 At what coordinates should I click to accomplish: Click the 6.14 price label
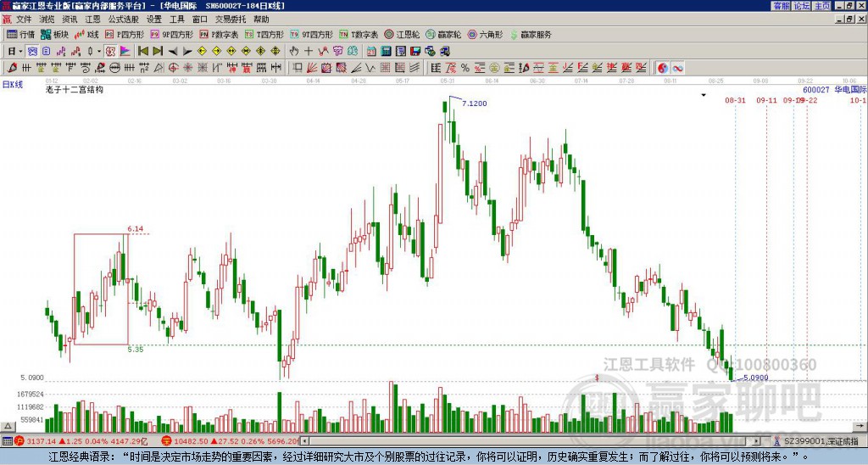135,228
